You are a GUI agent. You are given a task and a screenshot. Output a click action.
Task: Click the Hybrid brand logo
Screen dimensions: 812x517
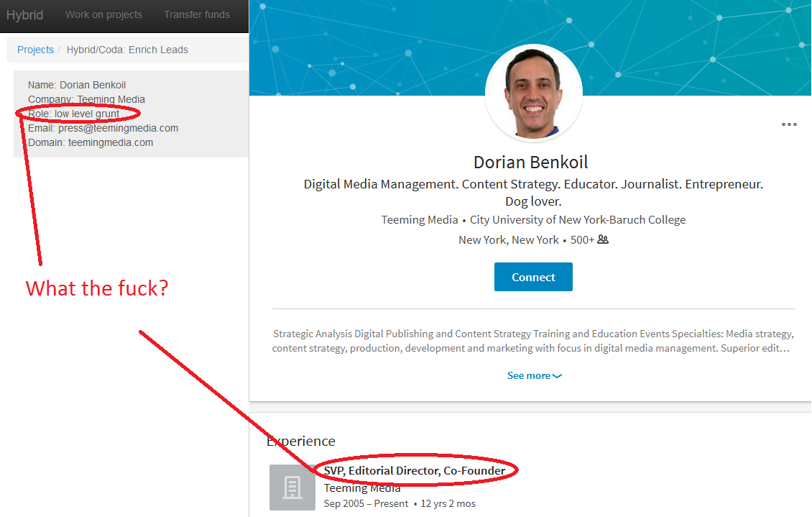[24, 15]
